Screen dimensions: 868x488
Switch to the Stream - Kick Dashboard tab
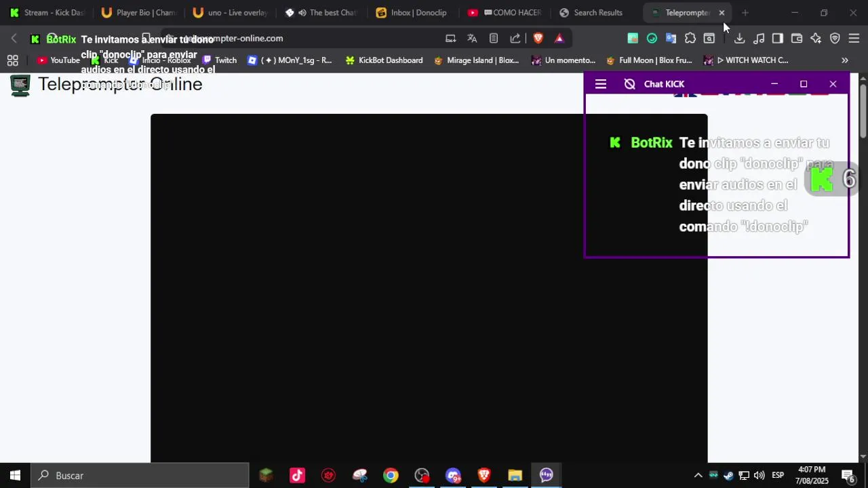47,13
